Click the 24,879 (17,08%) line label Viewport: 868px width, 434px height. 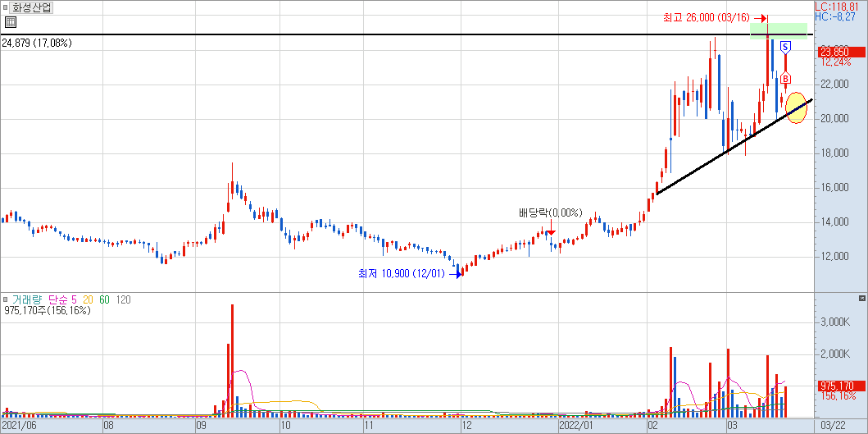(37, 43)
